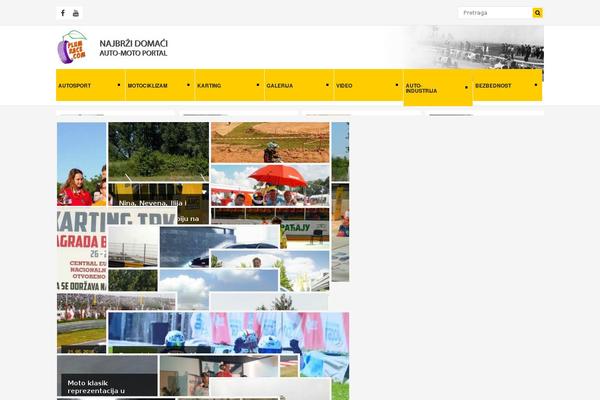The width and height of the screenshot is (600, 400).
Task: Open the motocross dirt track photo
Action: pos(270,142)
